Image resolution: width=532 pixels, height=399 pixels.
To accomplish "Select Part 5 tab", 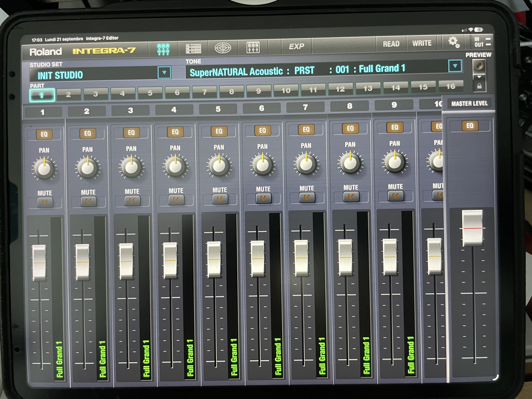I will (x=150, y=93).
